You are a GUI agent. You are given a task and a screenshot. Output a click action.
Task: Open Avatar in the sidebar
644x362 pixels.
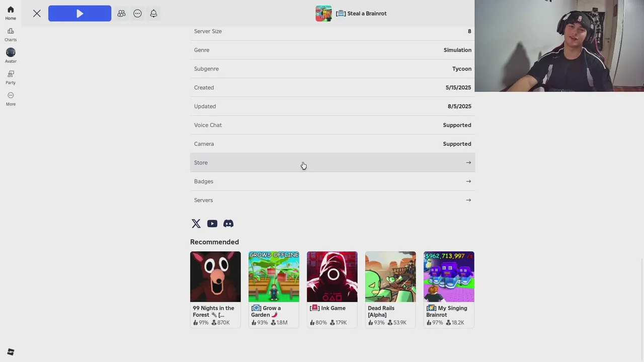(x=11, y=56)
